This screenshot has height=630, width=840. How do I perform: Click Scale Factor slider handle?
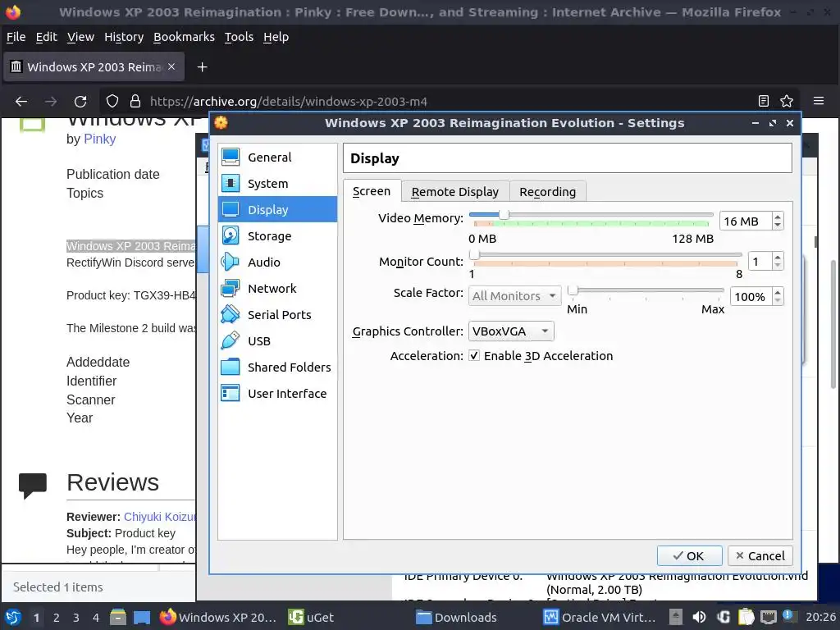pyautogui.click(x=573, y=290)
